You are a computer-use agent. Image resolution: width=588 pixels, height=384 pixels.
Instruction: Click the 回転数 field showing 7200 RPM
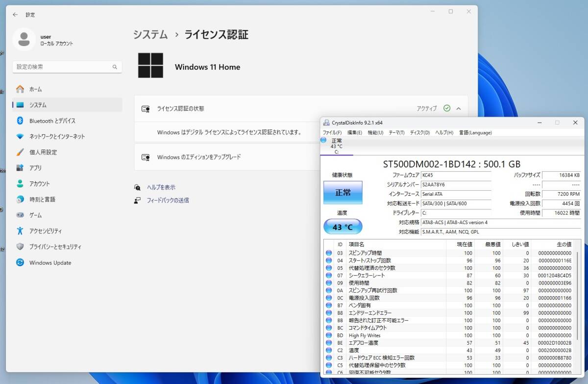click(x=562, y=194)
